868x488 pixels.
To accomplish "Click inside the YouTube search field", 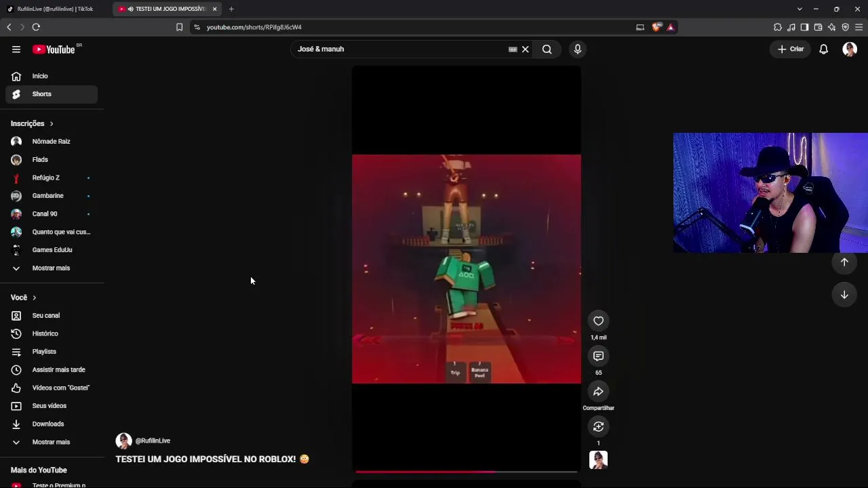I will [x=400, y=49].
